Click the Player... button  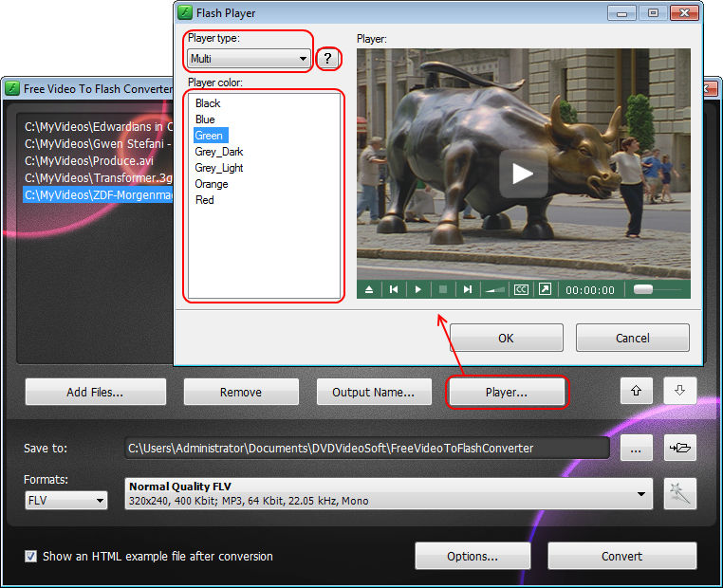click(x=507, y=392)
